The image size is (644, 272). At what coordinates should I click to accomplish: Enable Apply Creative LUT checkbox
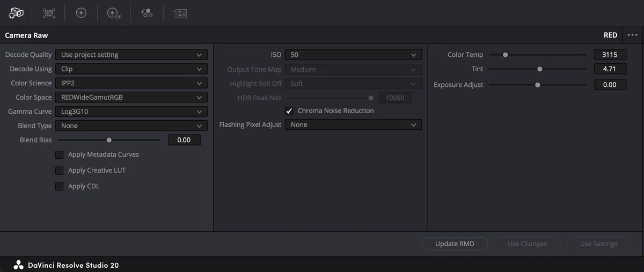59,171
